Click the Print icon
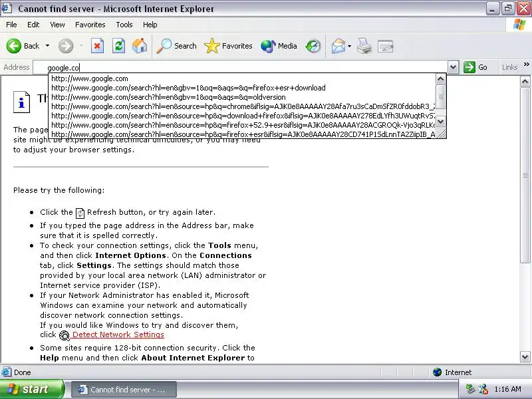Viewport: 532px width, 399px height. [x=364, y=46]
